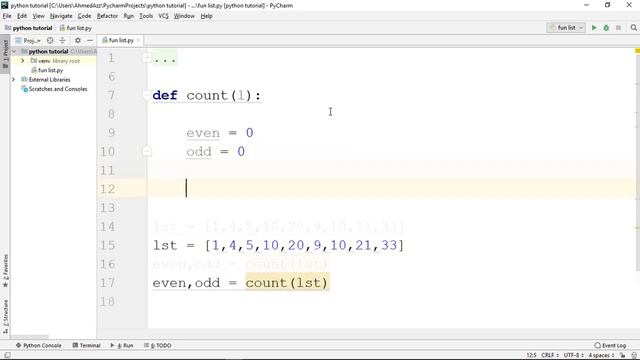Expand the venv folder
The image size is (640, 360).
(23, 61)
